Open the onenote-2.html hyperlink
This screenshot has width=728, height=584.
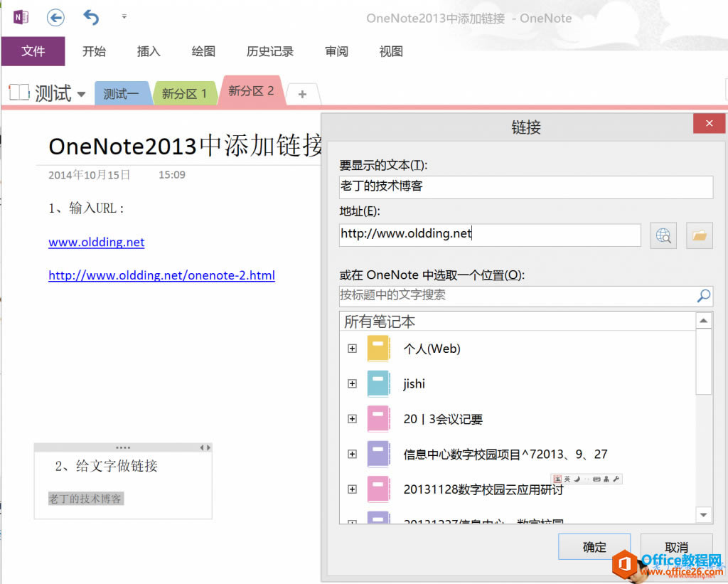(161, 275)
